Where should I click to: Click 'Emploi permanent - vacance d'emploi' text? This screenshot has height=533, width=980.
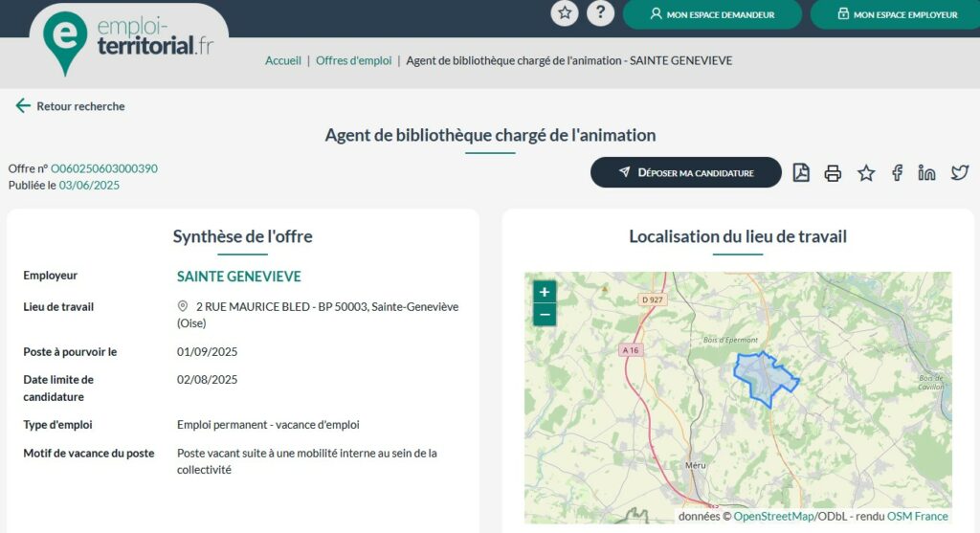pos(268,425)
